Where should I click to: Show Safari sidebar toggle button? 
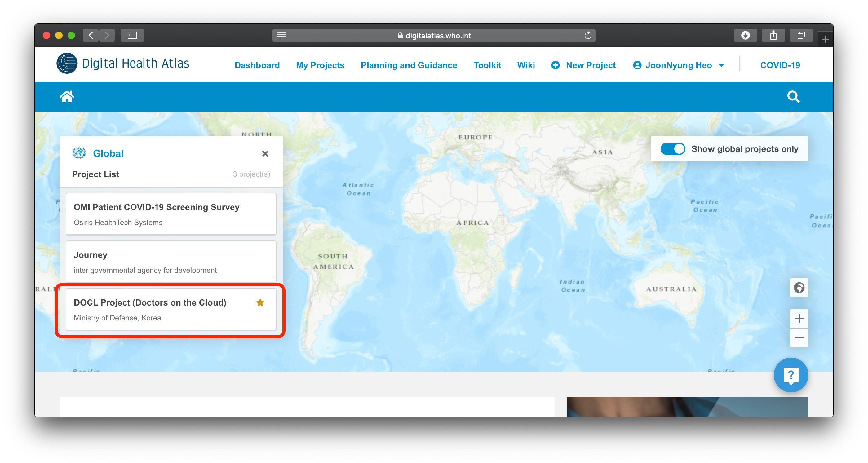pyautogui.click(x=132, y=35)
